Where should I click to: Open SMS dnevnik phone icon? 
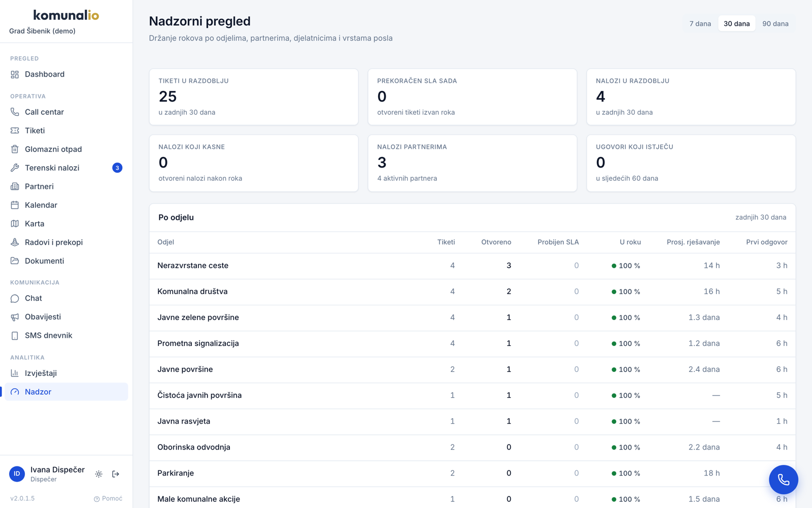(x=15, y=336)
